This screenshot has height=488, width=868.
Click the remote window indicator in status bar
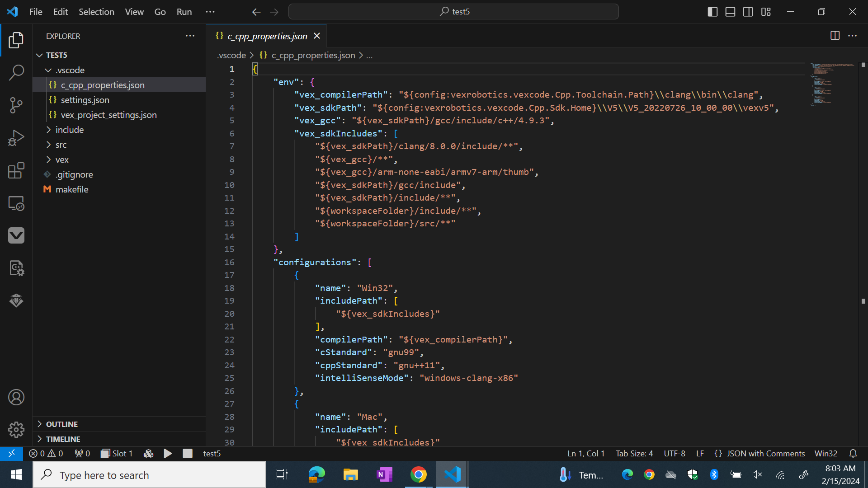tap(11, 453)
